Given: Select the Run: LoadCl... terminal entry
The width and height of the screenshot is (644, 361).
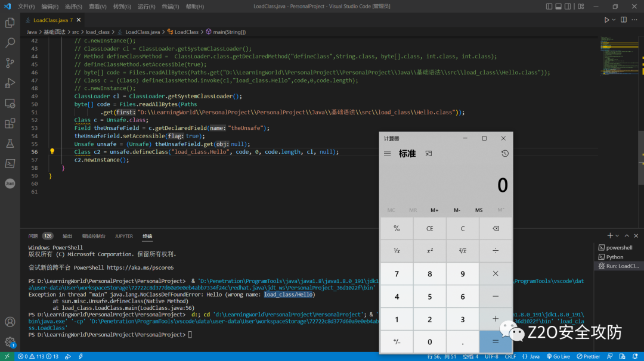Looking at the screenshot, I should [x=618, y=266].
